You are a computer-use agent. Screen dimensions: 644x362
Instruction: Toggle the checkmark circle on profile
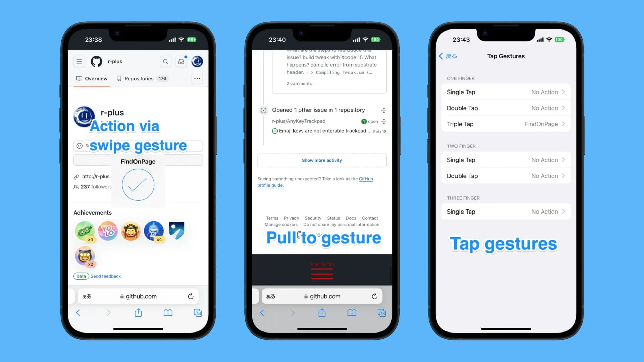(138, 184)
